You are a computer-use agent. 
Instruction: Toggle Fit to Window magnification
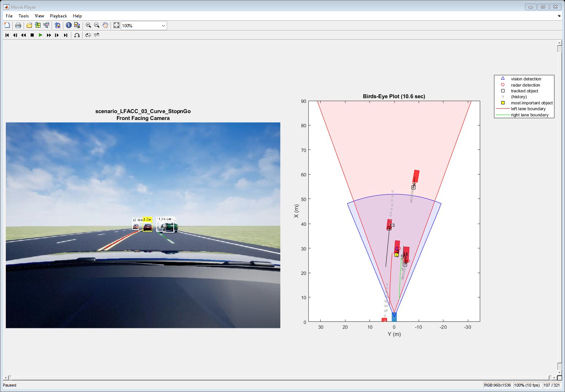pyautogui.click(x=116, y=25)
